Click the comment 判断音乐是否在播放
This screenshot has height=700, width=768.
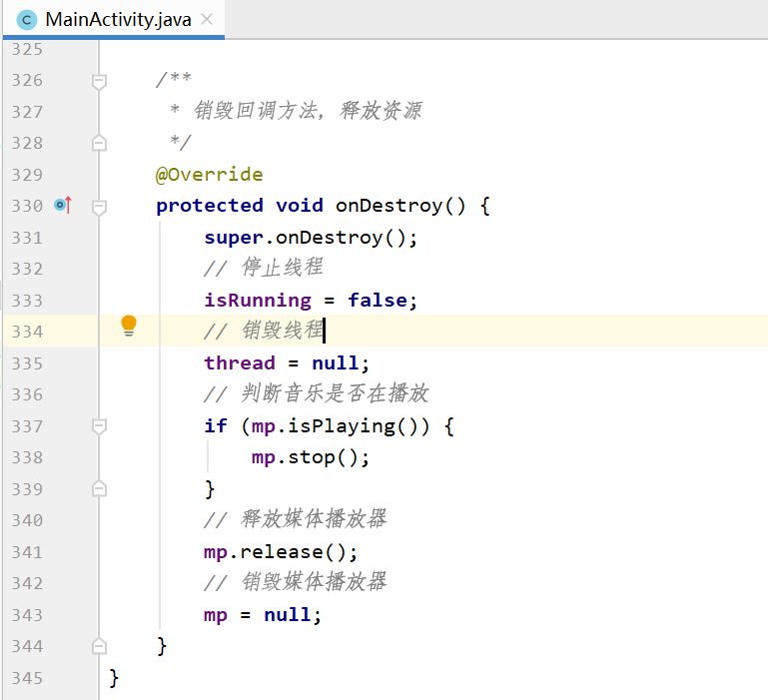335,393
